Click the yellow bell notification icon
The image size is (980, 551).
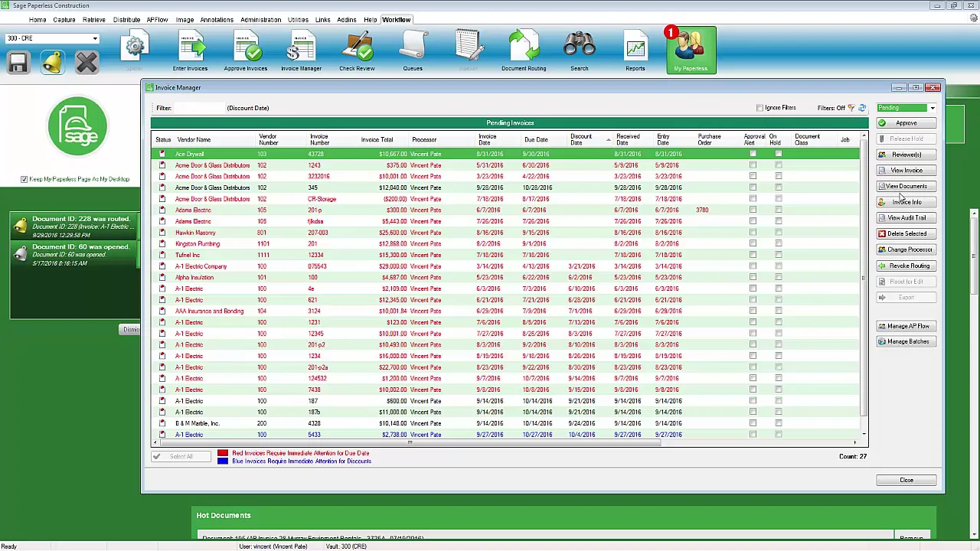point(52,62)
